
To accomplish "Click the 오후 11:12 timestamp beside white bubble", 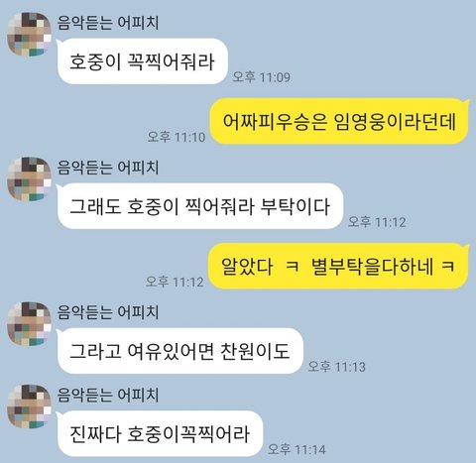I will 377,222.
